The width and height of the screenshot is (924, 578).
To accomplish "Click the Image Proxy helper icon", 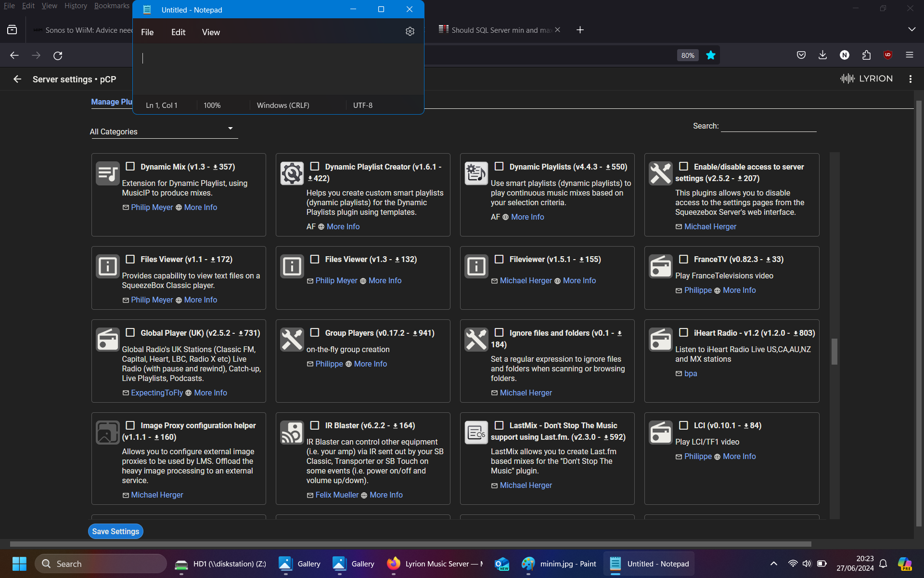I will tap(107, 432).
